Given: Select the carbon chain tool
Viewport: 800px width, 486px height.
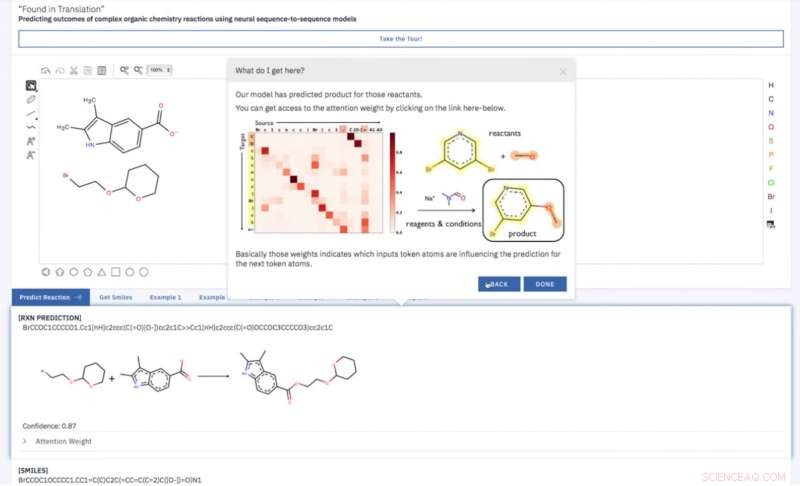Looking at the screenshot, I should pos(31,127).
